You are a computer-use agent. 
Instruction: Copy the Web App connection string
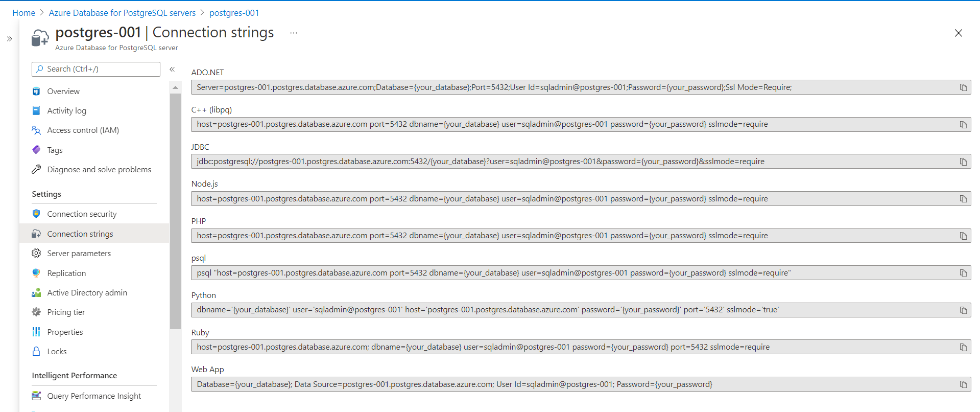pyautogui.click(x=963, y=384)
